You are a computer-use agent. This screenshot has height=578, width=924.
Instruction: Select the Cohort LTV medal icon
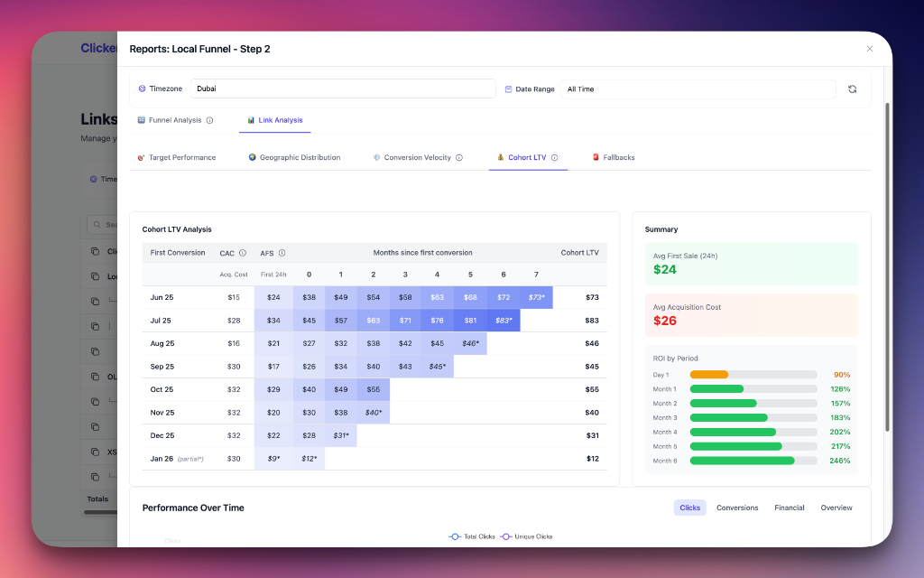[x=502, y=157]
